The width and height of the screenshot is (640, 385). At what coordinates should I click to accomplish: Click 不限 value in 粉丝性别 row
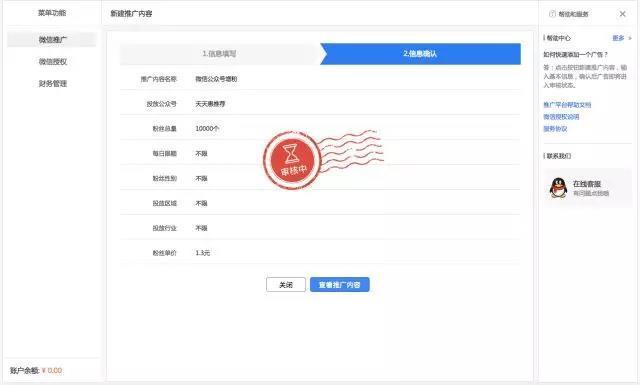click(x=201, y=178)
